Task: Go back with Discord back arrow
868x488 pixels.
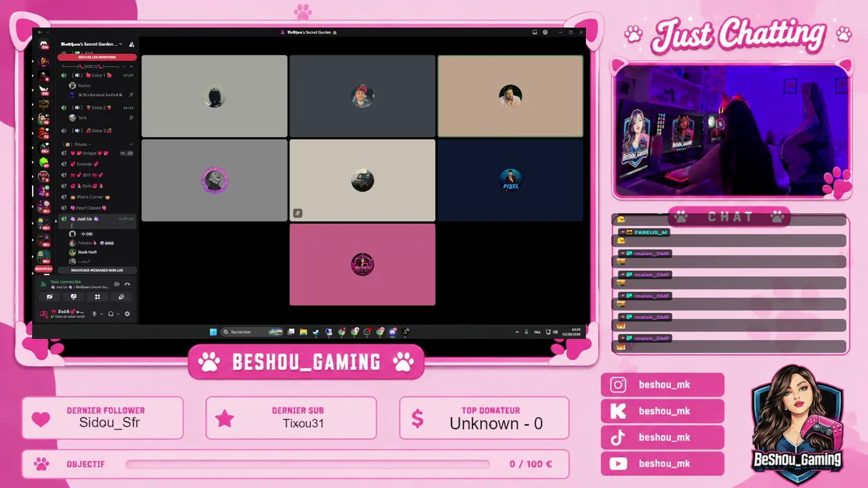Action: point(39,32)
